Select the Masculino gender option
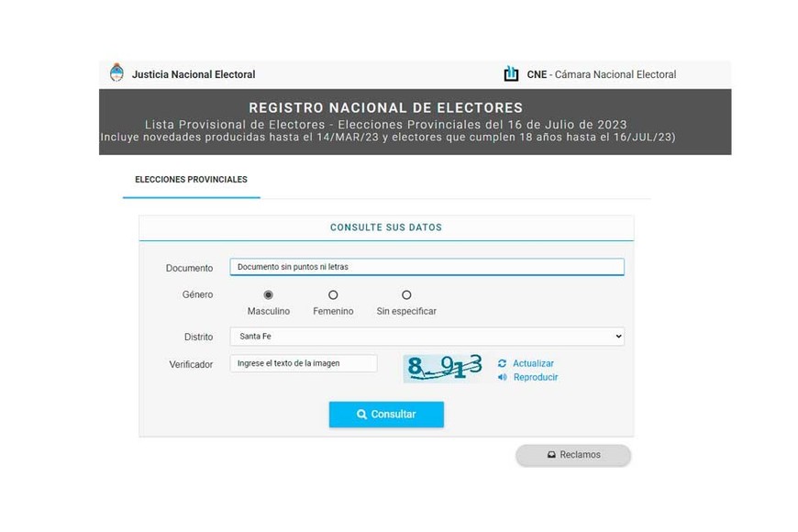 268,295
